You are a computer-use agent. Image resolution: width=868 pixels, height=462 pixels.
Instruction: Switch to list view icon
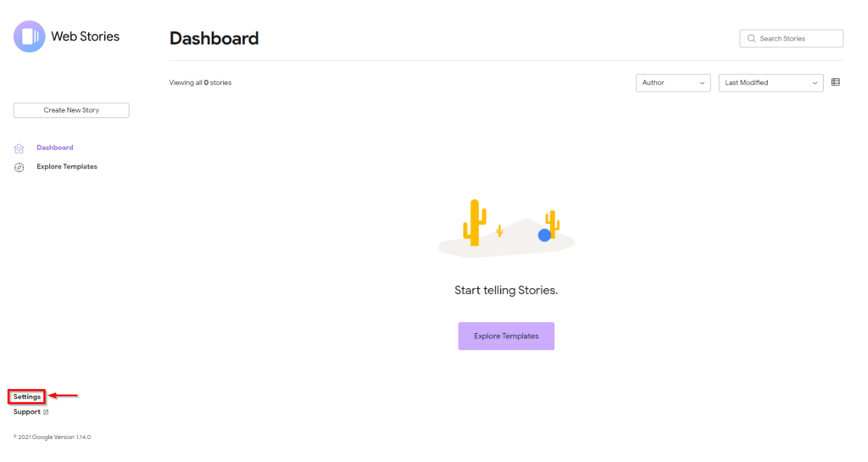click(835, 82)
